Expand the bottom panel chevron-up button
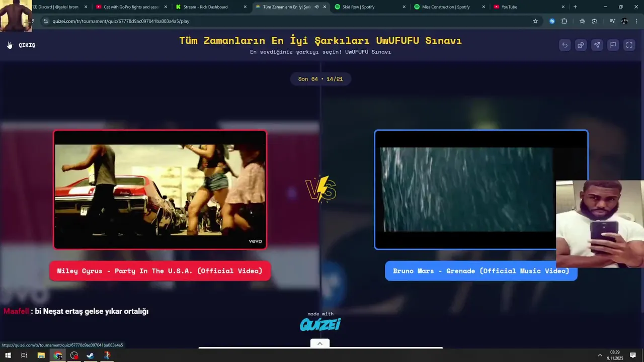The image size is (644, 362). (320, 343)
